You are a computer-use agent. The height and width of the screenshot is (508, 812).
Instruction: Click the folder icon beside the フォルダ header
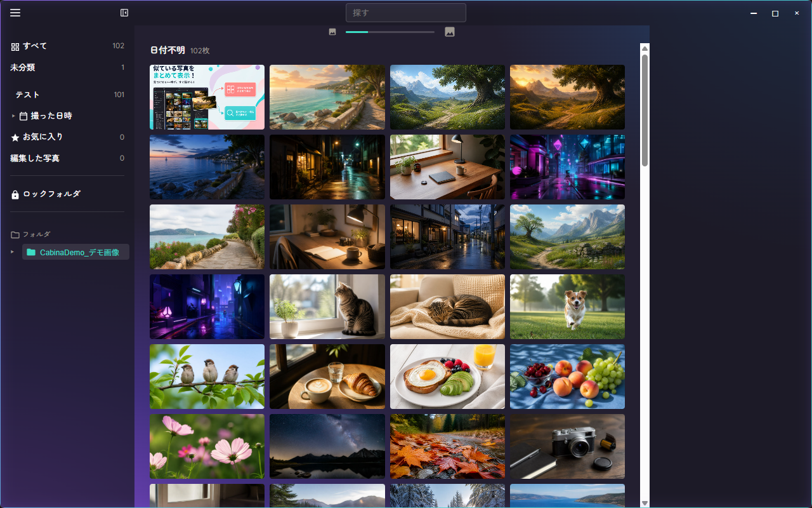pos(15,235)
